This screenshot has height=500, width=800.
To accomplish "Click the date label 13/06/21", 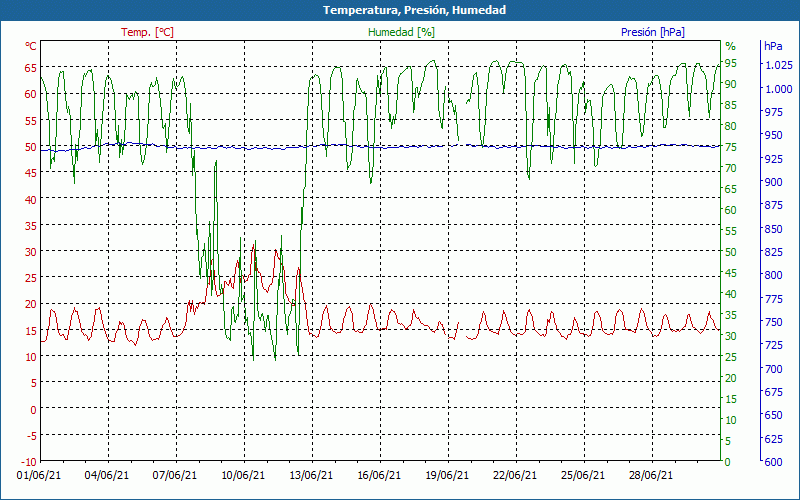I will pos(311,476).
